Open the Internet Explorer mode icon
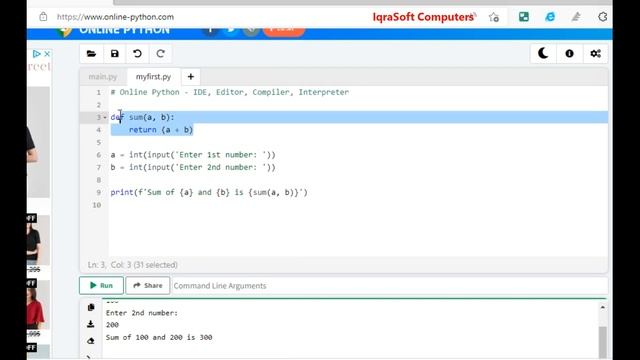 550,17
